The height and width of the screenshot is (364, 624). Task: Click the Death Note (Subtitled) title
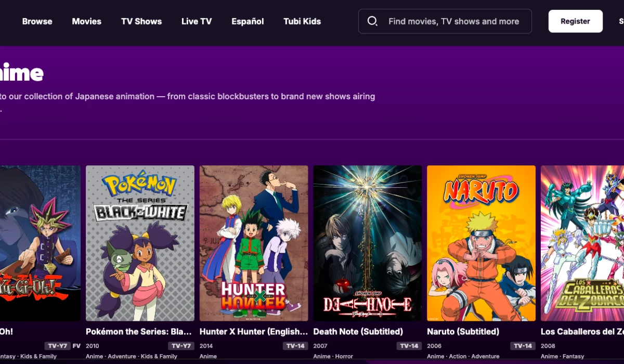pyautogui.click(x=358, y=332)
